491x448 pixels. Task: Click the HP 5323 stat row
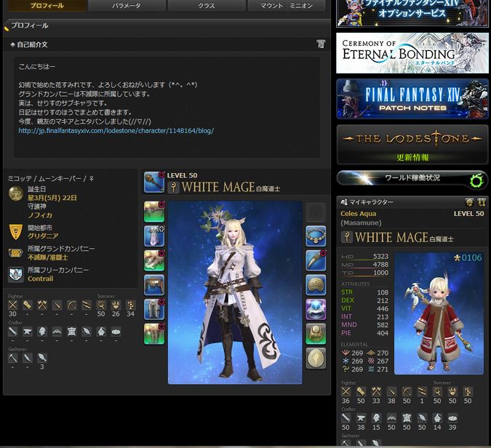[x=364, y=257]
